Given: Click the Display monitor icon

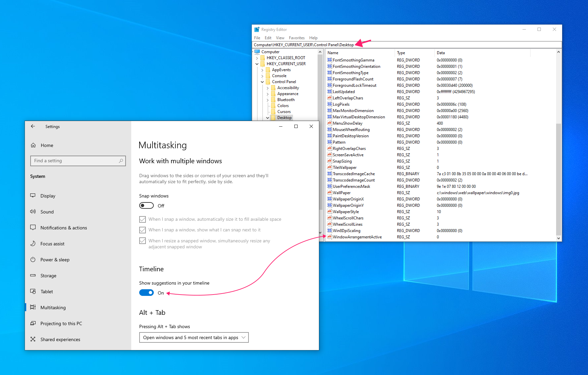Looking at the screenshot, I should pos(33,195).
